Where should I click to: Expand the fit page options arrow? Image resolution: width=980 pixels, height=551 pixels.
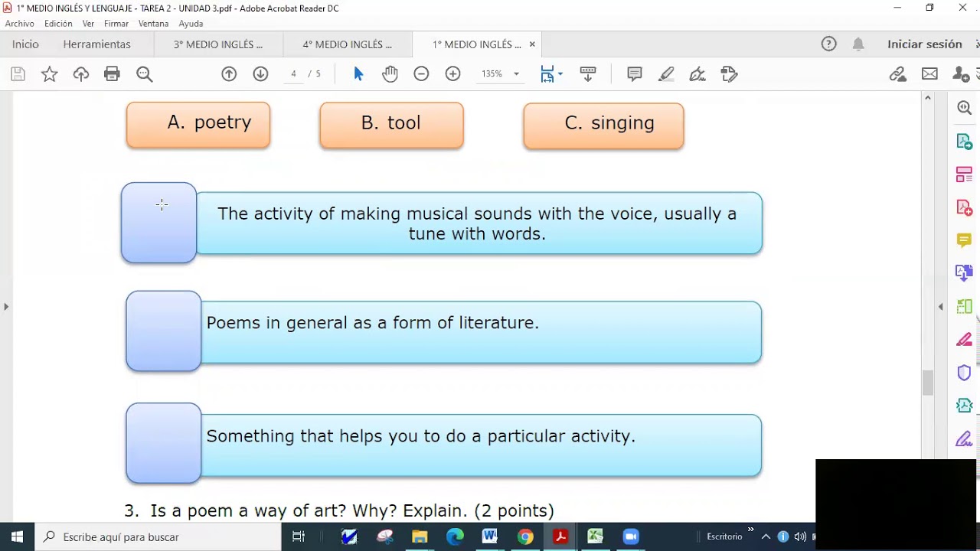[x=560, y=74]
